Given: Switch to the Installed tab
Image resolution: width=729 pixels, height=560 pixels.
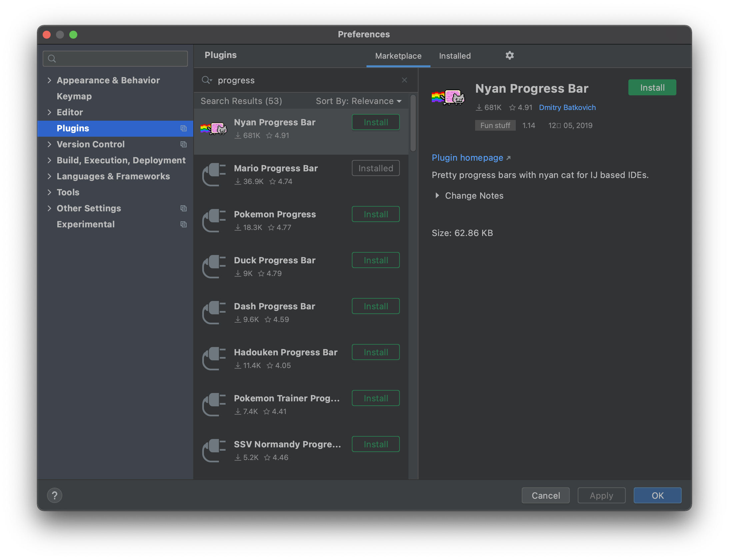Looking at the screenshot, I should [x=454, y=56].
